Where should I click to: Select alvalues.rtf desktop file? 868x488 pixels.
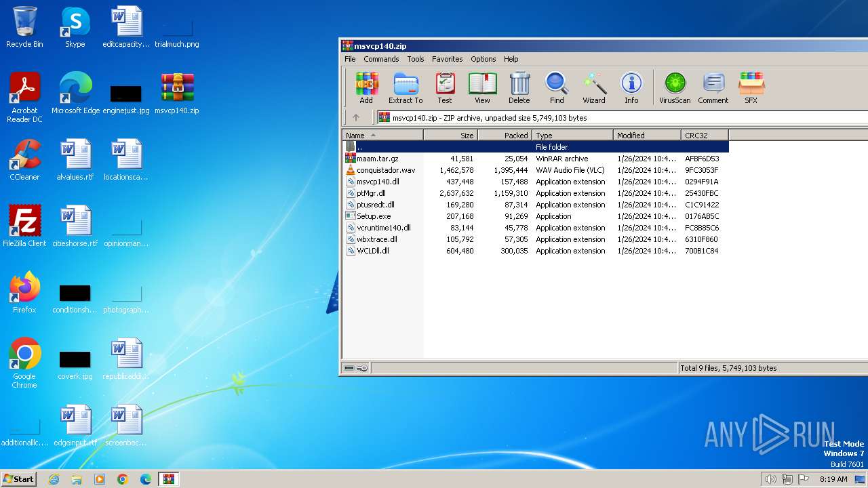[75, 160]
